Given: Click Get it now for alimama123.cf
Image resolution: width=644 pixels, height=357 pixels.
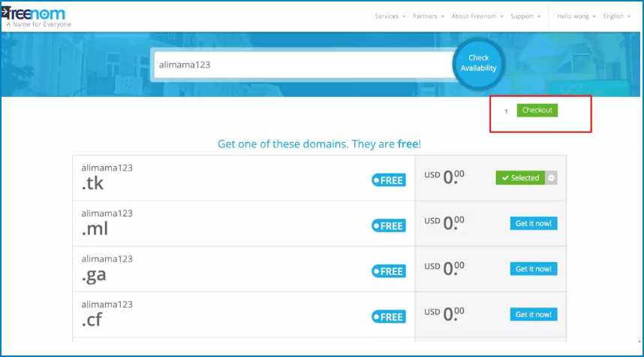Looking at the screenshot, I should [x=534, y=314].
